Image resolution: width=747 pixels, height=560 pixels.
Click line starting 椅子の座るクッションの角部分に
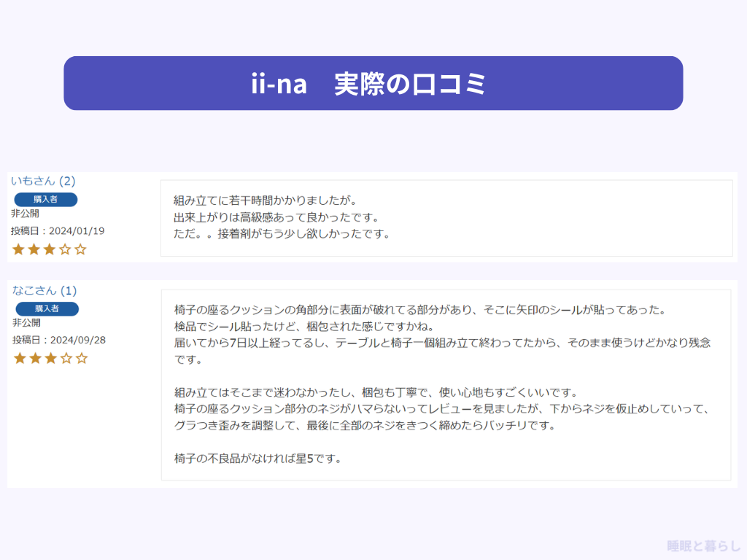pyautogui.click(x=420, y=310)
